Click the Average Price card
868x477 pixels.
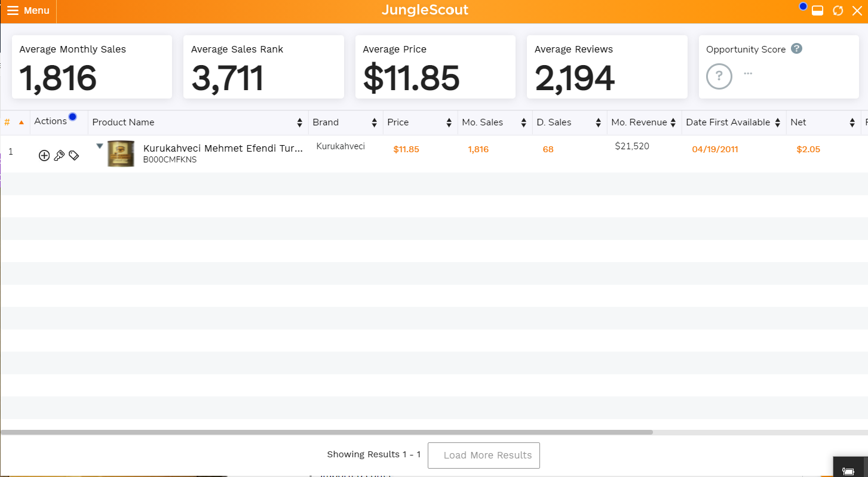point(435,67)
